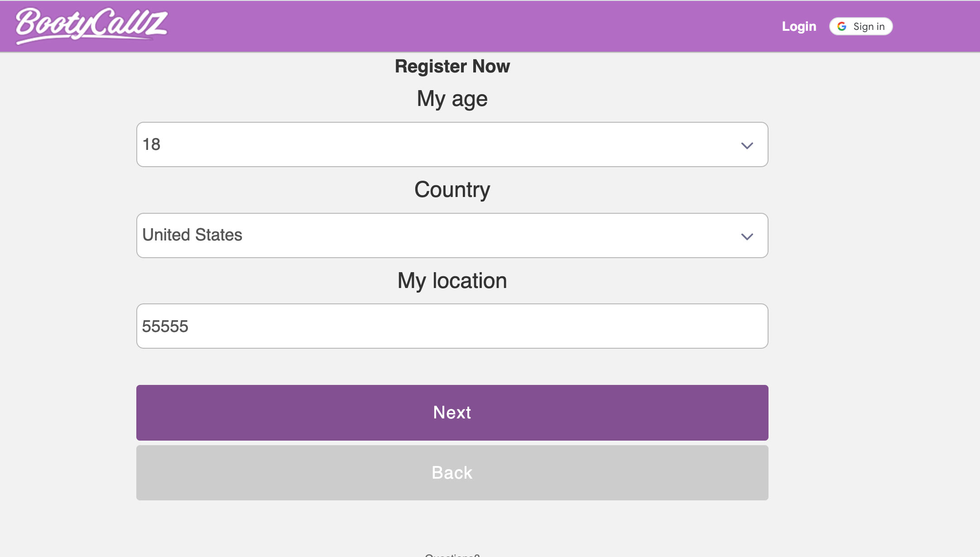The width and height of the screenshot is (980, 557).
Task: Open the Questions link at page bottom
Action: [452, 555]
